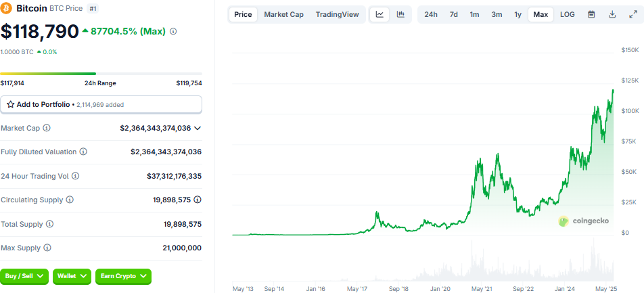Select the 3m time range
This screenshot has width=644, height=293.
pos(497,14)
